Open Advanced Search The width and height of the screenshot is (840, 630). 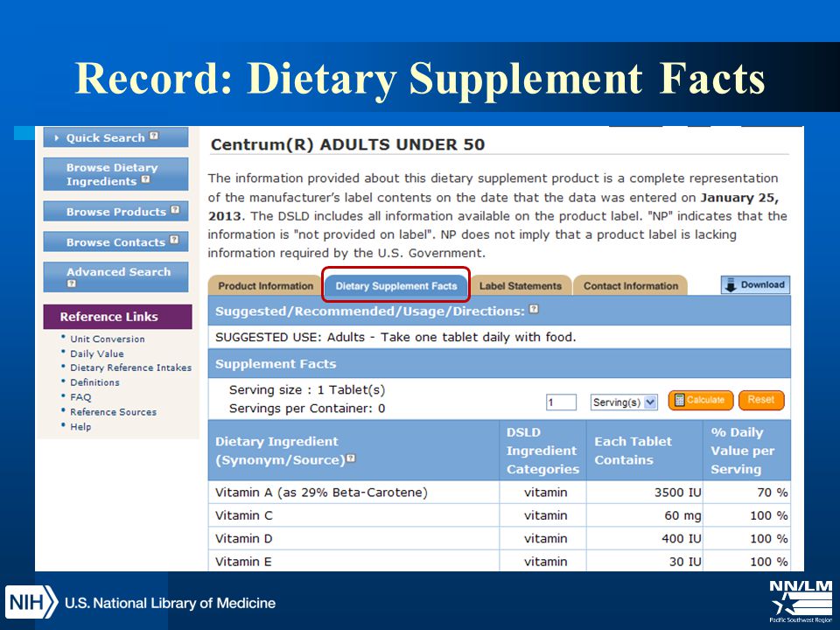tap(115, 277)
